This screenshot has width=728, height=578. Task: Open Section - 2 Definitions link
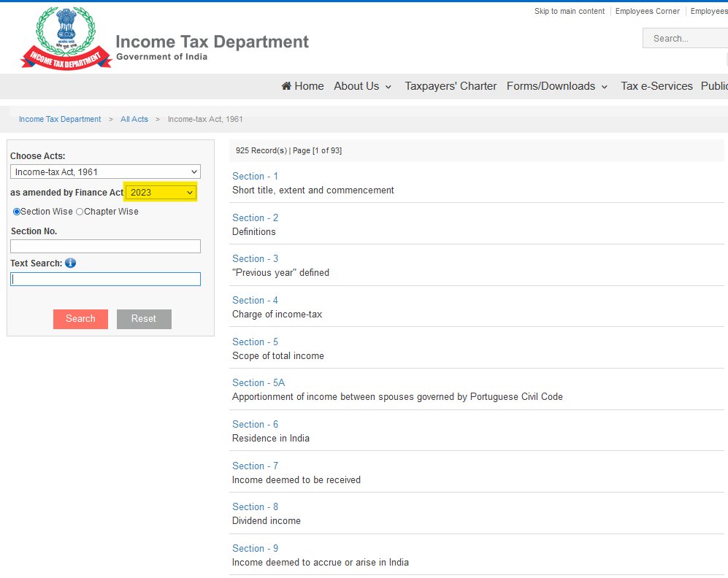[255, 217]
